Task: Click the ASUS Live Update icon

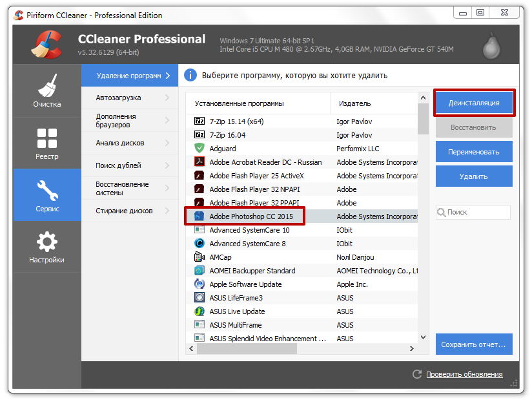Action: 199,311
